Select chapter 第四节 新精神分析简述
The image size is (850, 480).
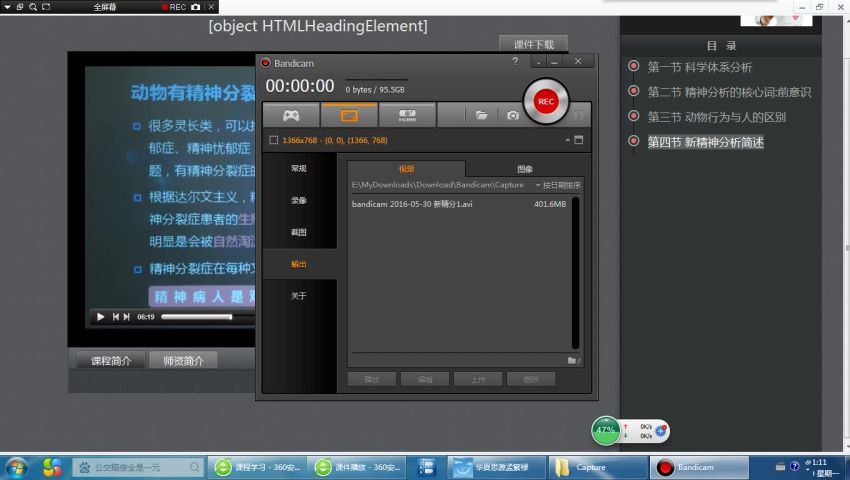tap(705, 142)
